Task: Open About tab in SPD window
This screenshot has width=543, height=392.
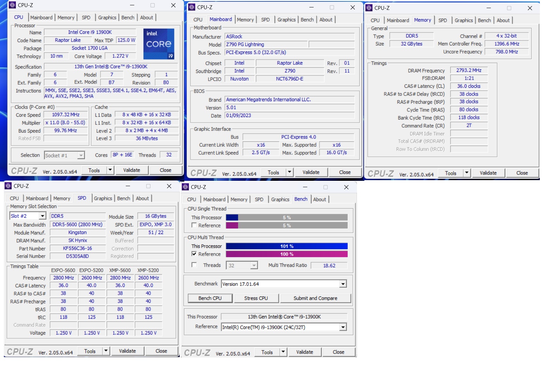Action: pyautogui.click(x=142, y=198)
